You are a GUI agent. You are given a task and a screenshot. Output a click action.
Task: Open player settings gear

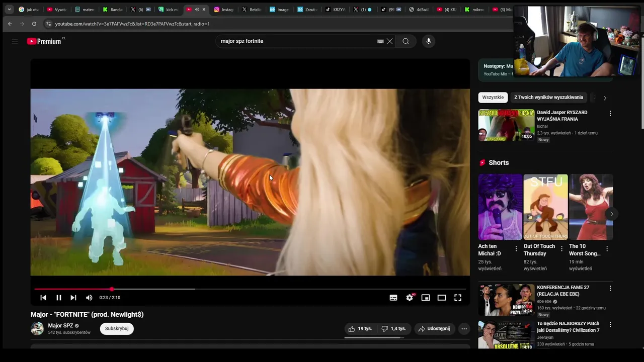[410, 298]
